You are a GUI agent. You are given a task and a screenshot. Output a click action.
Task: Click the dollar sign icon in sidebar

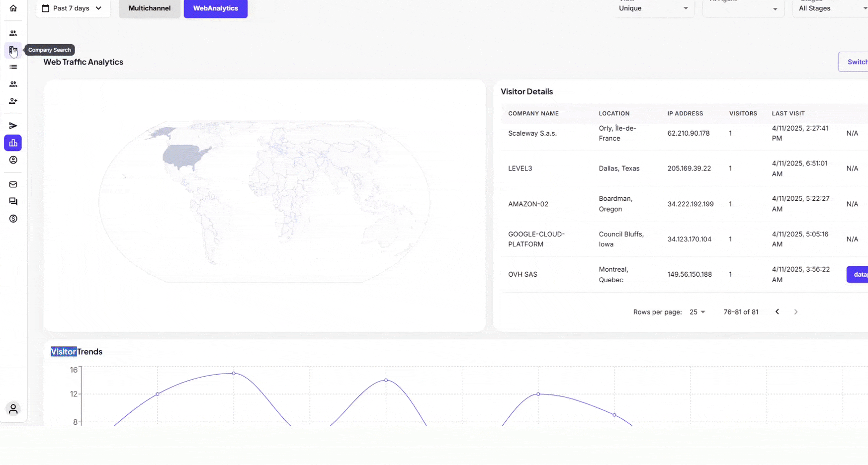(x=13, y=219)
